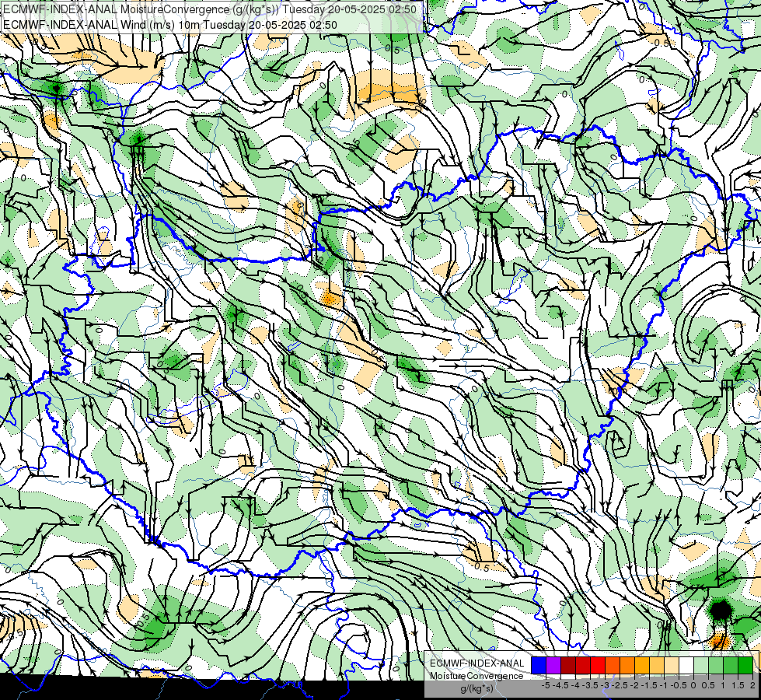Click the purple legend swatch
Viewport: 761px width, 700px height.
tap(553, 665)
